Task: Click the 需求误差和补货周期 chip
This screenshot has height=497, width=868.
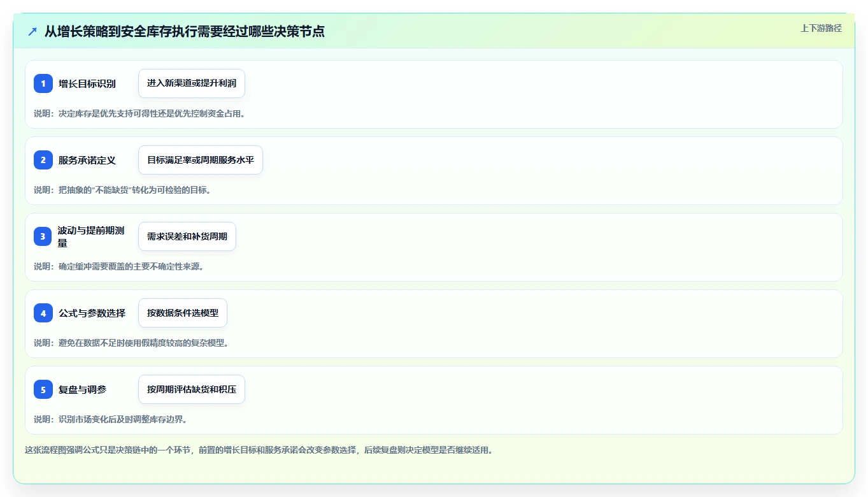Action: click(187, 236)
